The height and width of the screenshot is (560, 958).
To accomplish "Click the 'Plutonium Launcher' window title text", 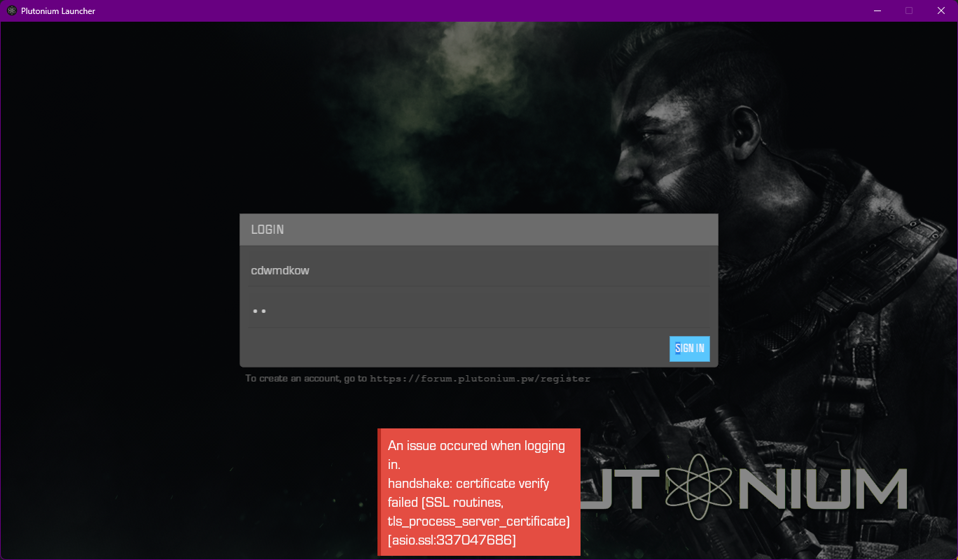I will 58,11.
